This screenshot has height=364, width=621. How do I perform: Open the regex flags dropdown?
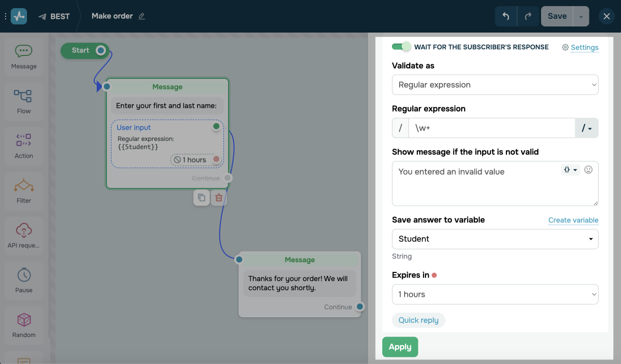click(587, 128)
